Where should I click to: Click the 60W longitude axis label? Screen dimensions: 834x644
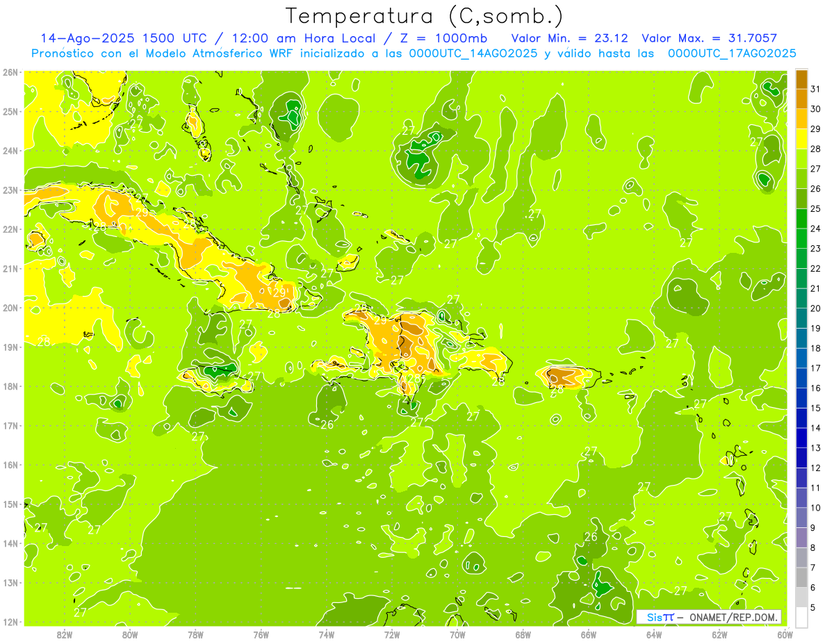tap(785, 634)
